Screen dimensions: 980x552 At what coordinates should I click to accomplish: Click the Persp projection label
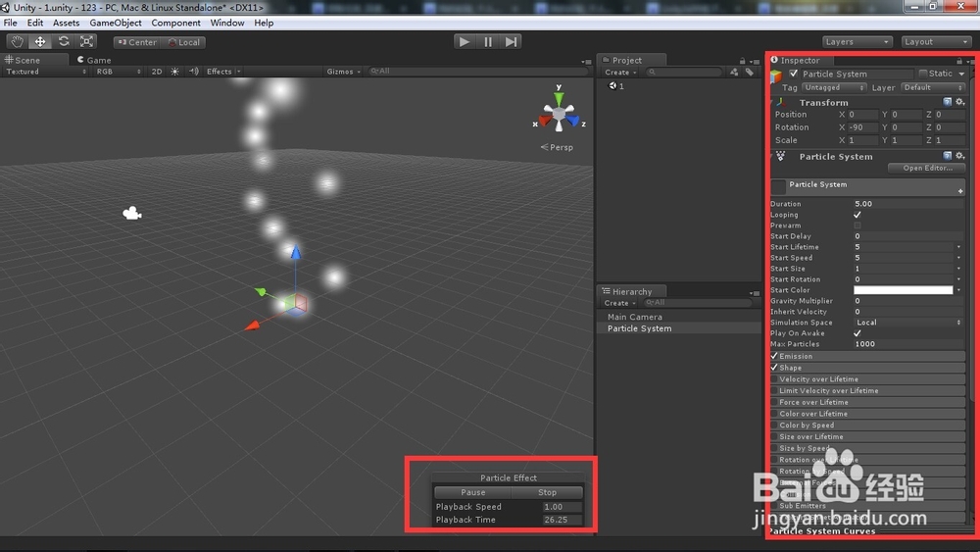pos(557,147)
